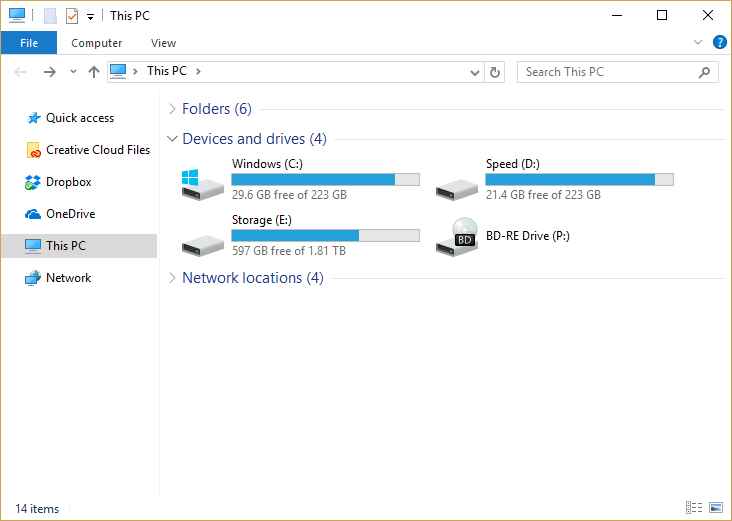Image resolution: width=732 pixels, height=521 pixels.
Task: Click the chevron after This PC breadcrumb
Action: click(198, 71)
